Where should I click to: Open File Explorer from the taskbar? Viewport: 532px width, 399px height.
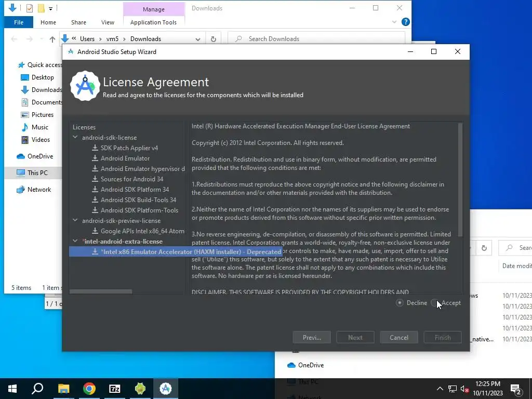click(x=63, y=389)
